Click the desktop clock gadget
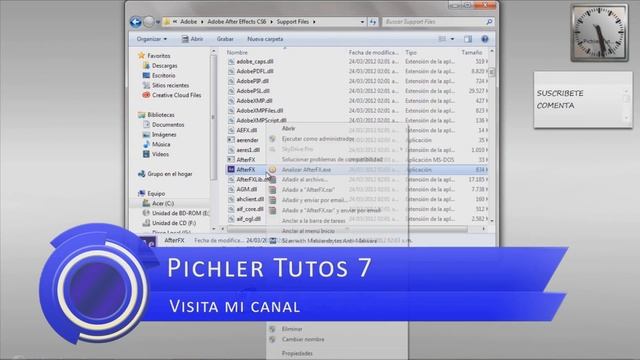 click(599, 33)
